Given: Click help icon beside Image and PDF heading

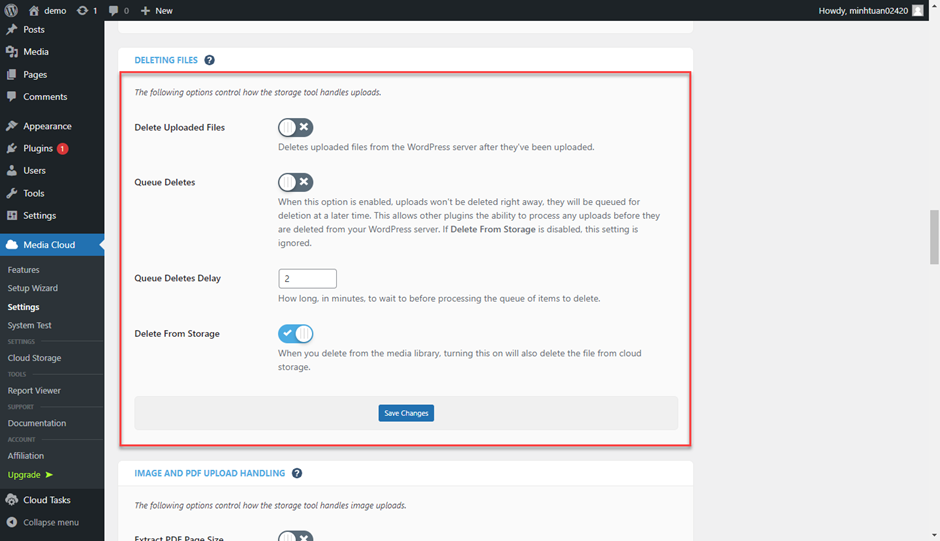Looking at the screenshot, I should coord(297,473).
